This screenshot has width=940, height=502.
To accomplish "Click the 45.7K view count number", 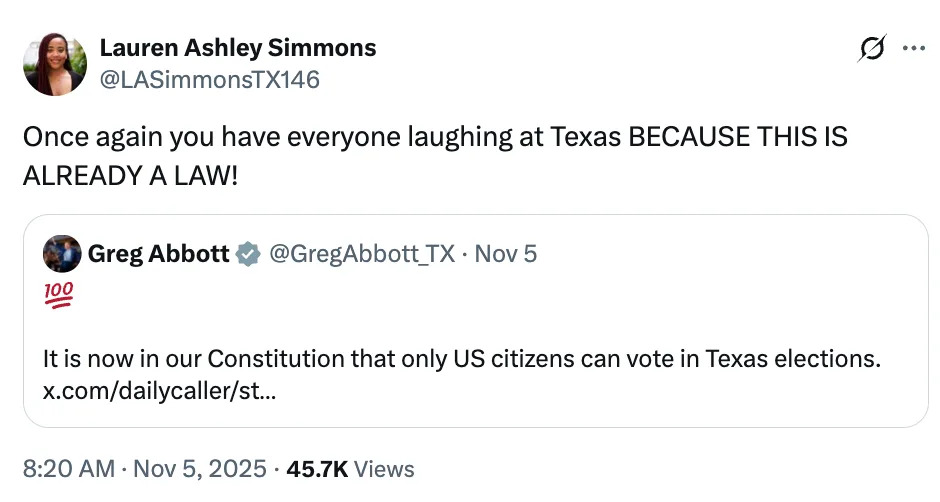I will coord(316,468).
